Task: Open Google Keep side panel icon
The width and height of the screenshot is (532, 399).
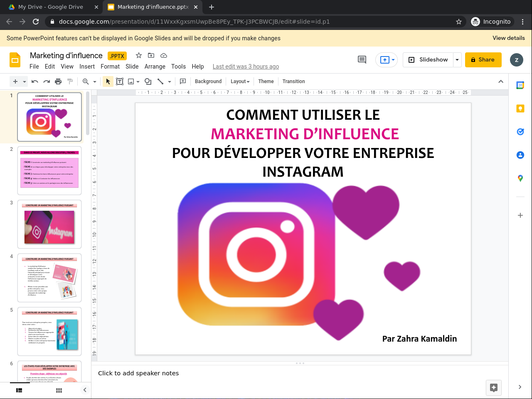Action: pyautogui.click(x=520, y=108)
